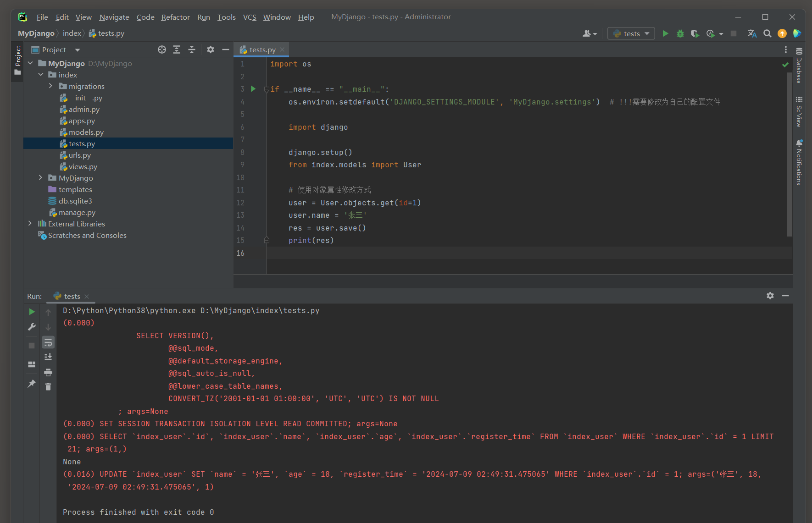Open Run panel settings gear
This screenshot has height=523, width=812.
pyautogui.click(x=770, y=296)
